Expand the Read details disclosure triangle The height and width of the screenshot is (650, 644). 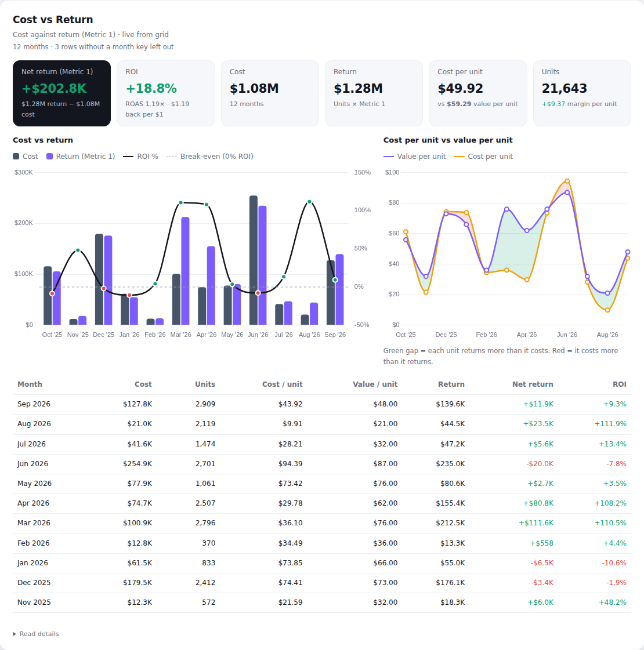coord(15,634)
